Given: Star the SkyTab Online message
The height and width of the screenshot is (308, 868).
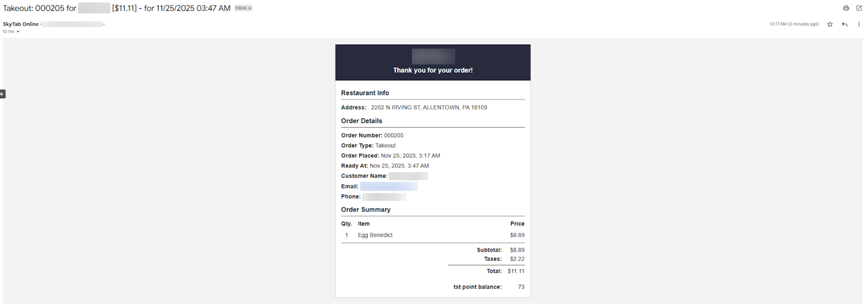Looking at the screenshot, I should click(829, 24).
